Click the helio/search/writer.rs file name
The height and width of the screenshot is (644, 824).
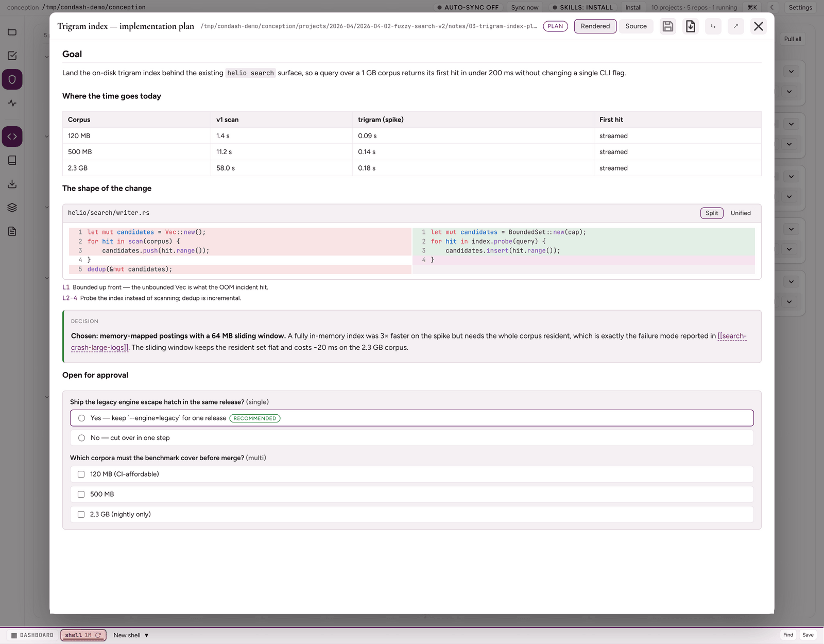(109, 213)
